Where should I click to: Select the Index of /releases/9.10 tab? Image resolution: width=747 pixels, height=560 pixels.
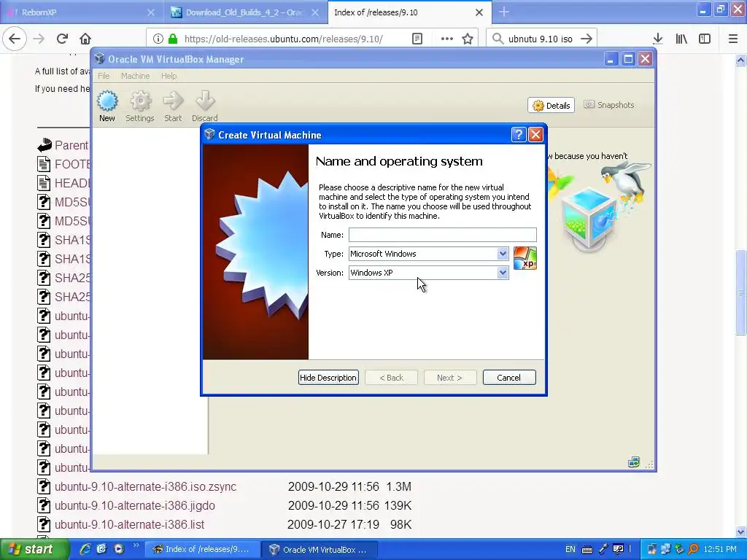click(409, 12)
